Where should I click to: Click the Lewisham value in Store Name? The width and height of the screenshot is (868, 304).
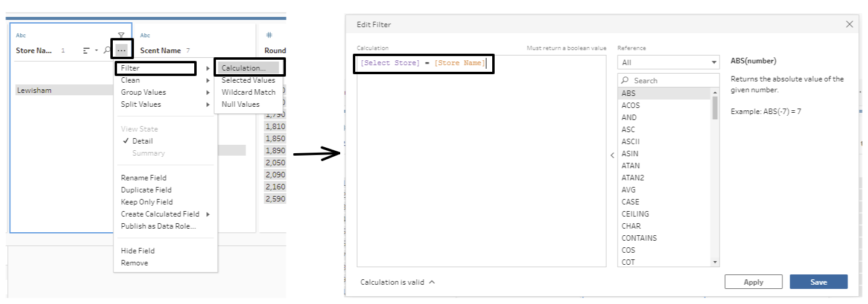click(64, 90)
